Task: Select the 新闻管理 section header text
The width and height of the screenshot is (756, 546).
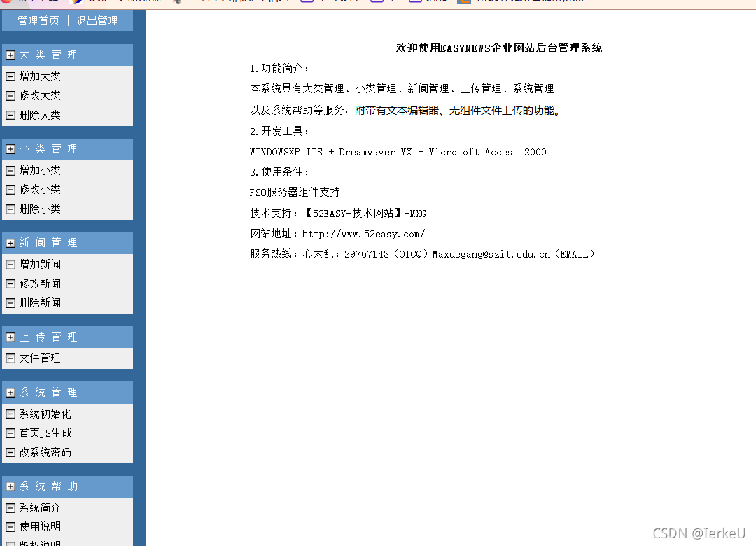Action: click(x=48, y=243)
